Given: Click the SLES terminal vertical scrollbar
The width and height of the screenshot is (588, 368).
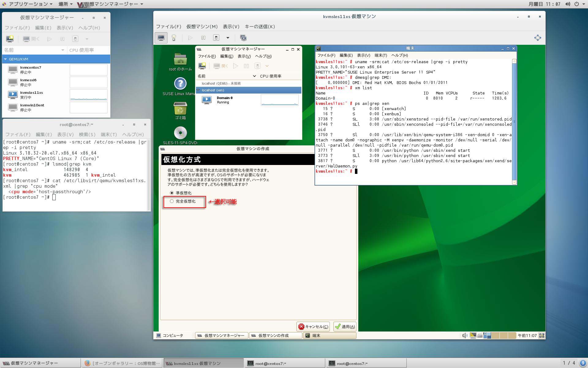Looking at the screenshot, I should pos(514,121).
